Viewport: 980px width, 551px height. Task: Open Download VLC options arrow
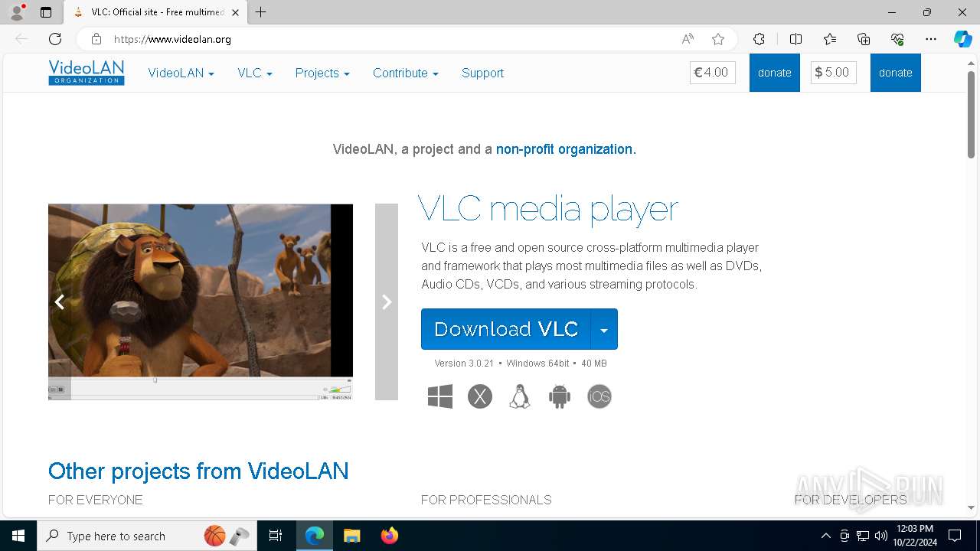tap(604, 329)
